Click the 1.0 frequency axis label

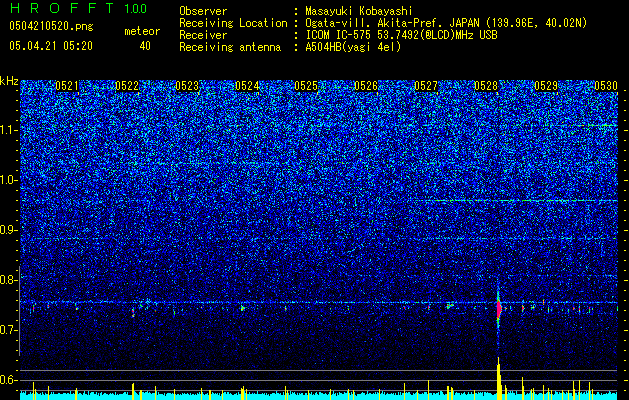8,180
